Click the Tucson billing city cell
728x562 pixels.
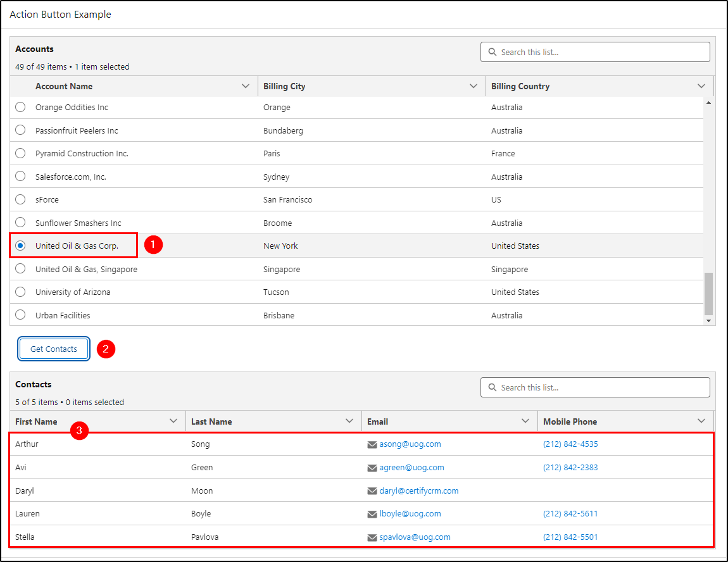pyautogui.click(x=276, y=292)
